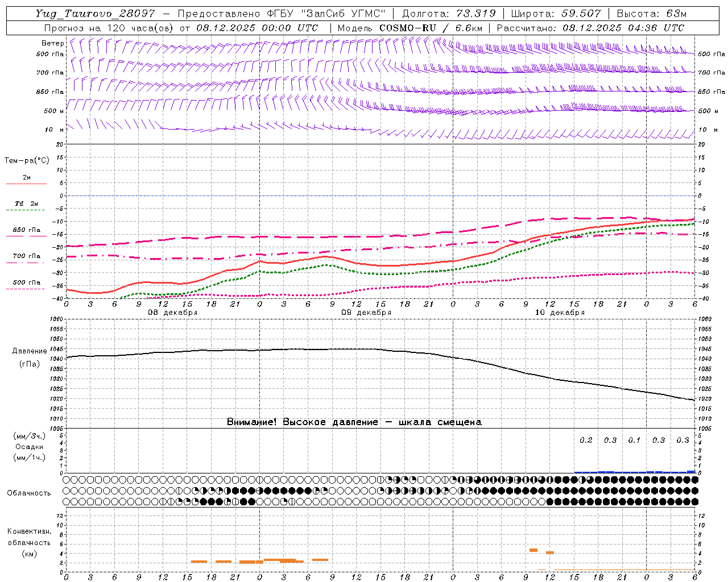Click the Долгота: 73.319 header field

click(x=449, y=14)
